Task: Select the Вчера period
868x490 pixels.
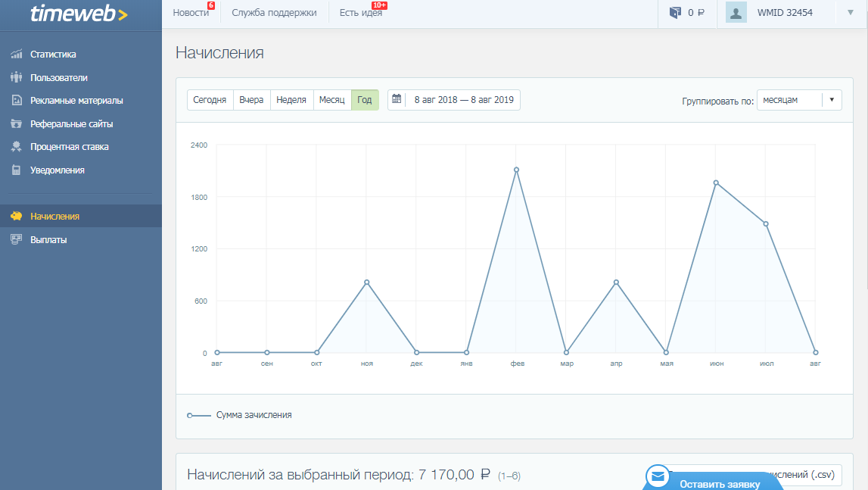Action: pos(251,100)
